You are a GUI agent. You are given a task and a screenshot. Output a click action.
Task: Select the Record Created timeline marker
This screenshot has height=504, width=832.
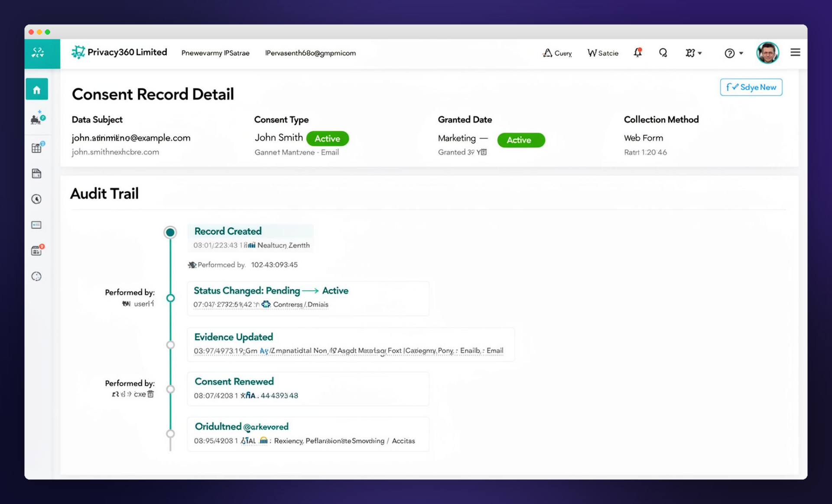[170, 232]
